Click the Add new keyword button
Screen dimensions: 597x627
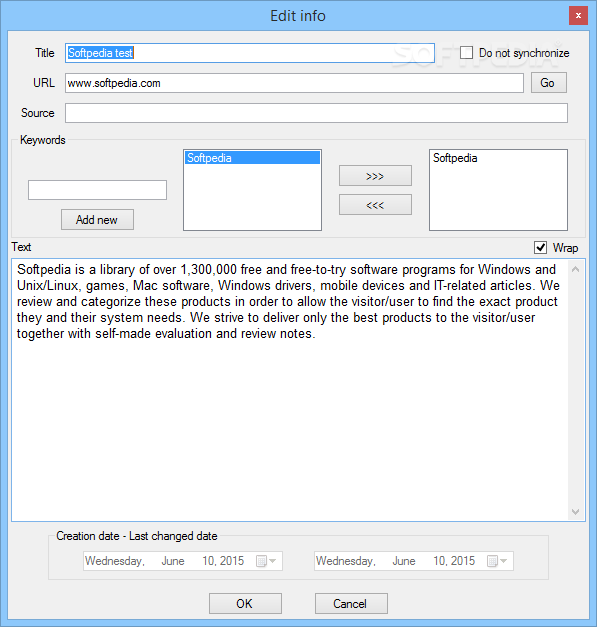97,220
